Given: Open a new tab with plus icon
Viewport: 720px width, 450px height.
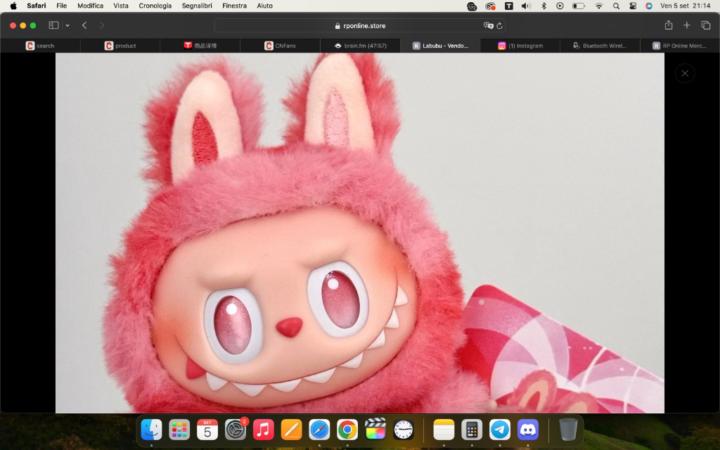Looking at the screenshot, I should [x=687, y=25].
